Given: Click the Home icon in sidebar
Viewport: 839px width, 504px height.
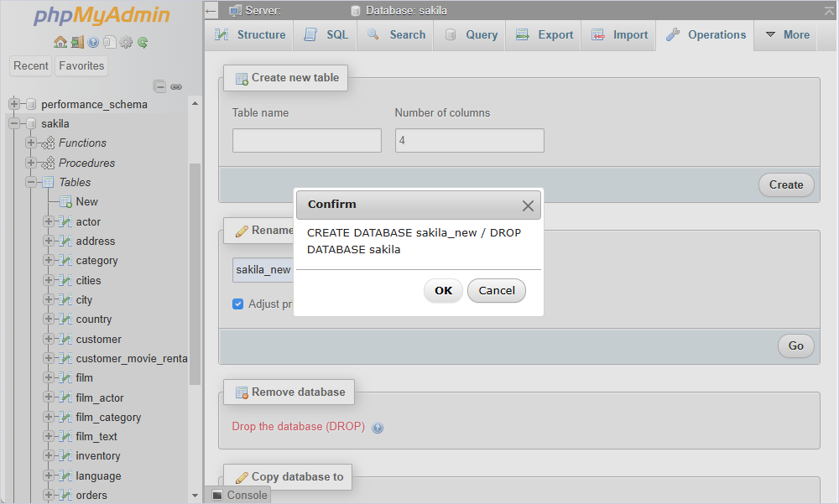Looking at the screenshot, I should click(60, 42).
